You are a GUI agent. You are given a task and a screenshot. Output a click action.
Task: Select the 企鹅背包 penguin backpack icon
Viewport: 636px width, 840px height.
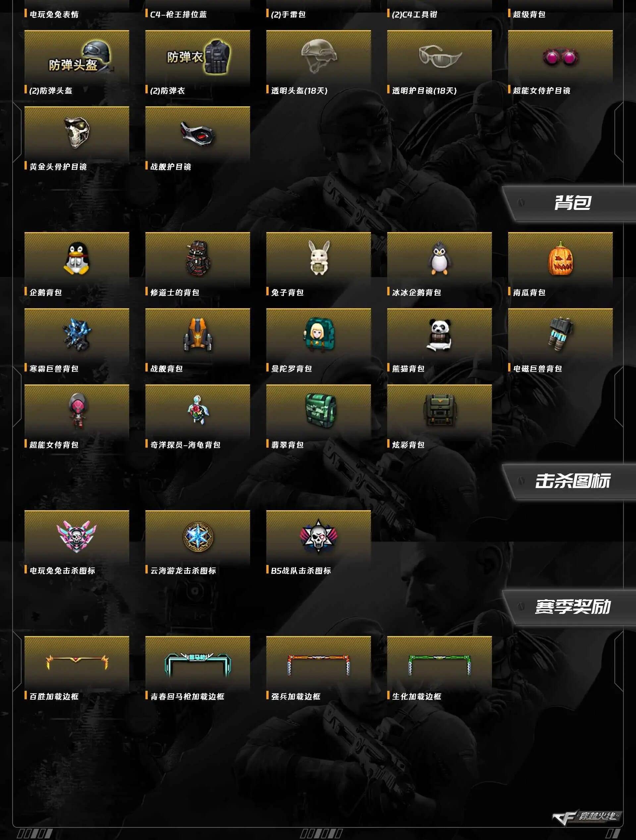coord(77,259)
